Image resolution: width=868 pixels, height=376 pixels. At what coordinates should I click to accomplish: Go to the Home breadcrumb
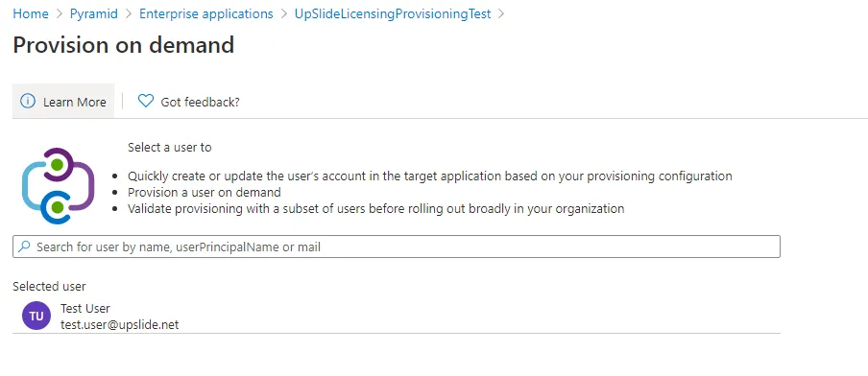point(31,13)
